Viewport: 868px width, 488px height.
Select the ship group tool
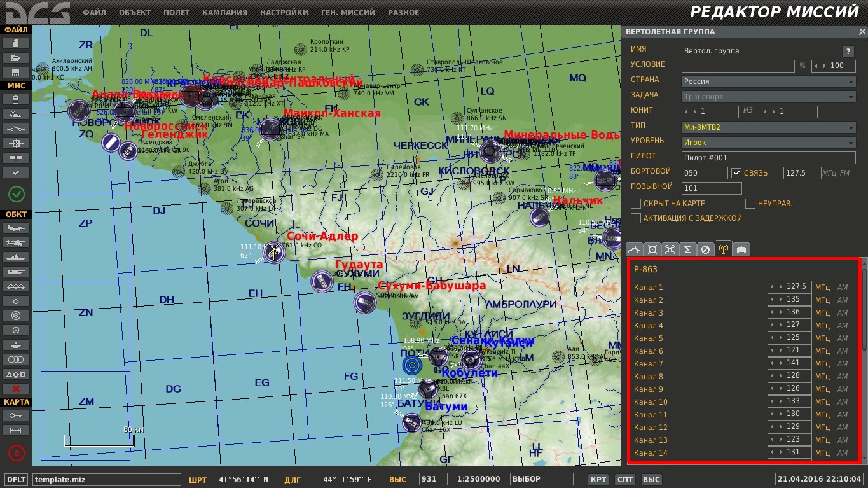16,257
